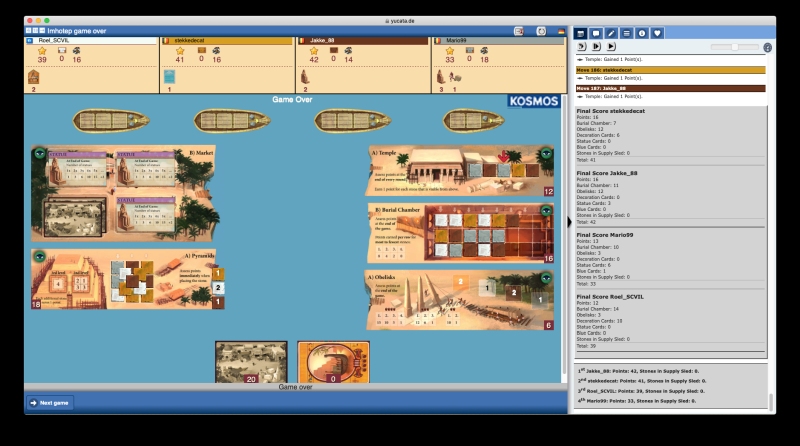Click the step-forward replay button
The width and height of the screenshot is (800, 446).
(x=596, y=46)
